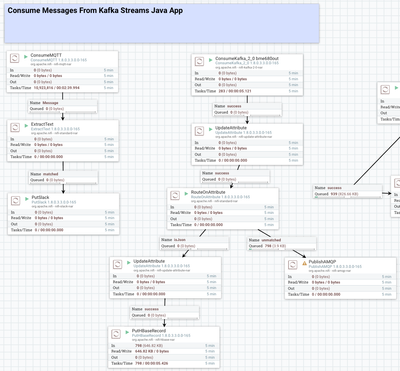
Task: Select the 'Message' connection below ConsumeMQTT
Action: (63, 106)
